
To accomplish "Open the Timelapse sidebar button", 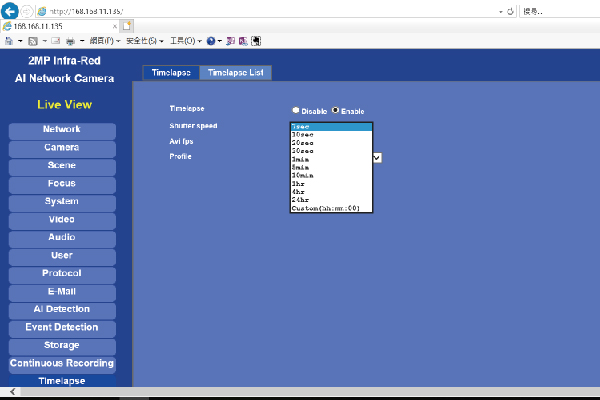I will (x=62, y=380).
